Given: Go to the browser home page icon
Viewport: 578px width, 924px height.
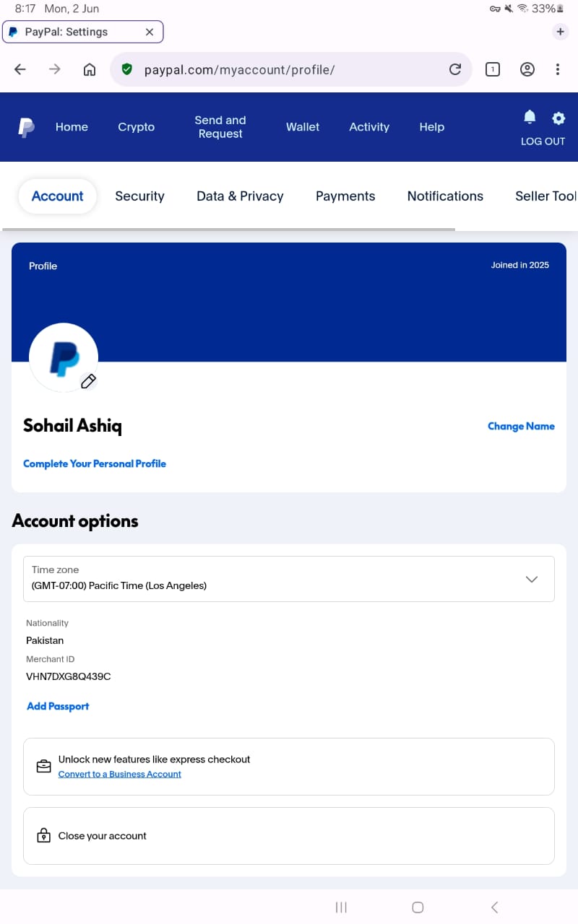Looking at the screenshot, I should point(90,69).
